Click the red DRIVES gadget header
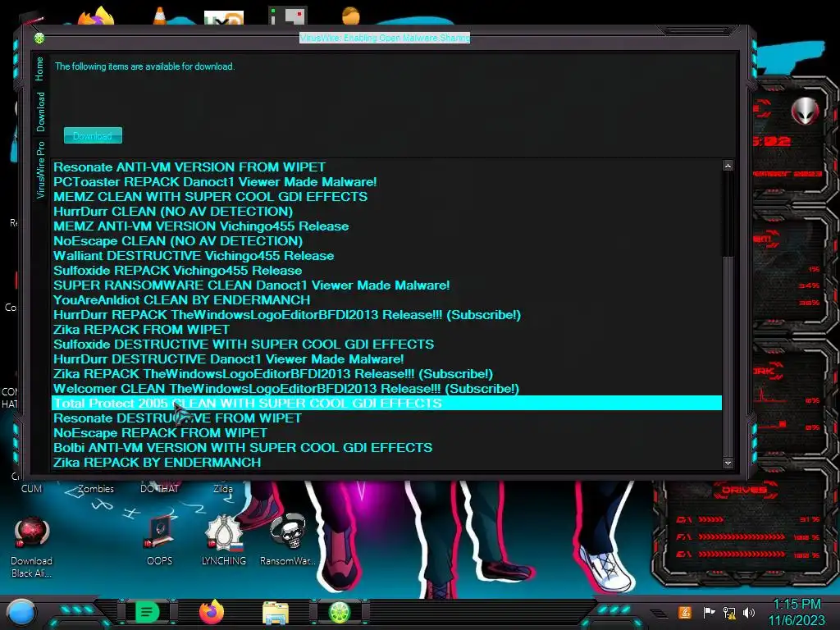The image size is (840, 630). 743,490
